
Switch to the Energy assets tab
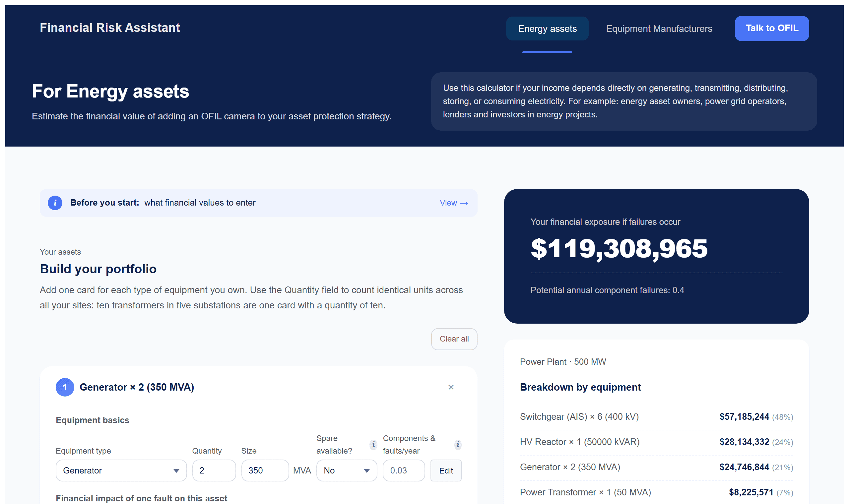click(548, 29)
